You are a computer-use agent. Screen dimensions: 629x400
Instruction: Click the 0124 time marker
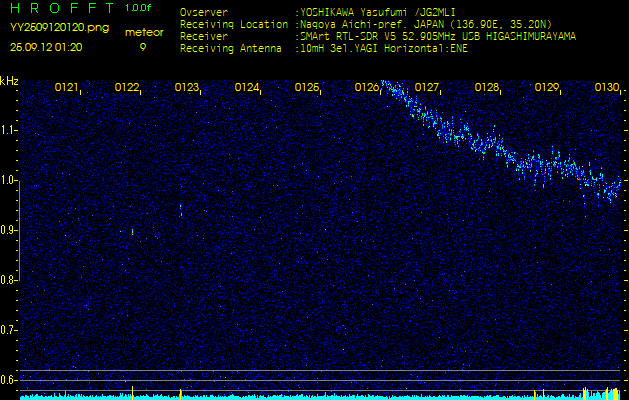(x=247, y=88)
